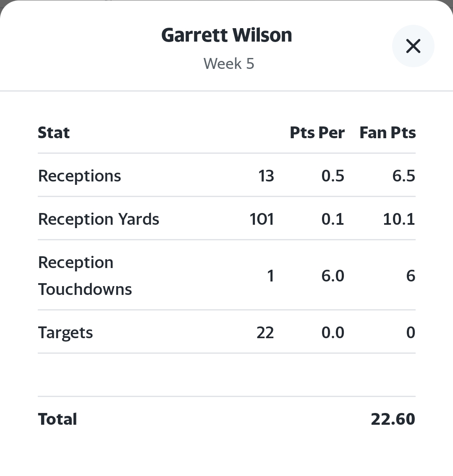Select the 6.5 fan points for Receptions
This screenshot has width=453, height=476.
[x=403, y=176]
